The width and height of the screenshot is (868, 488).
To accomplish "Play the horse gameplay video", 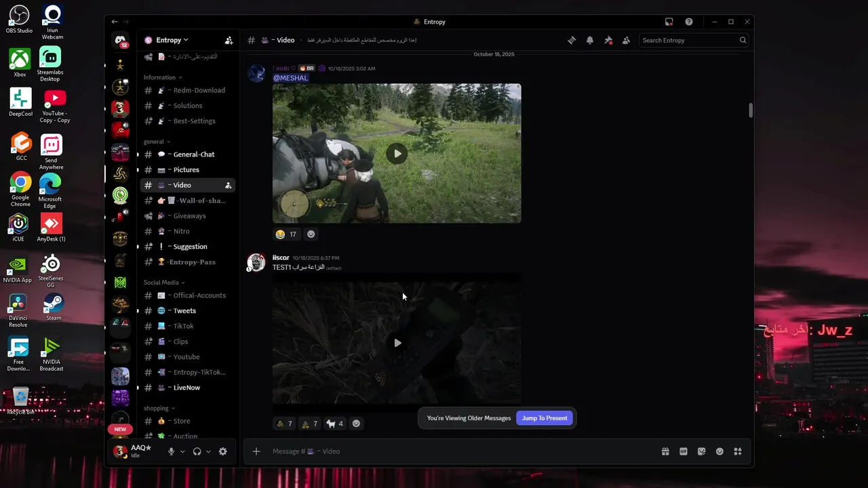I will (x=397, y=154).
